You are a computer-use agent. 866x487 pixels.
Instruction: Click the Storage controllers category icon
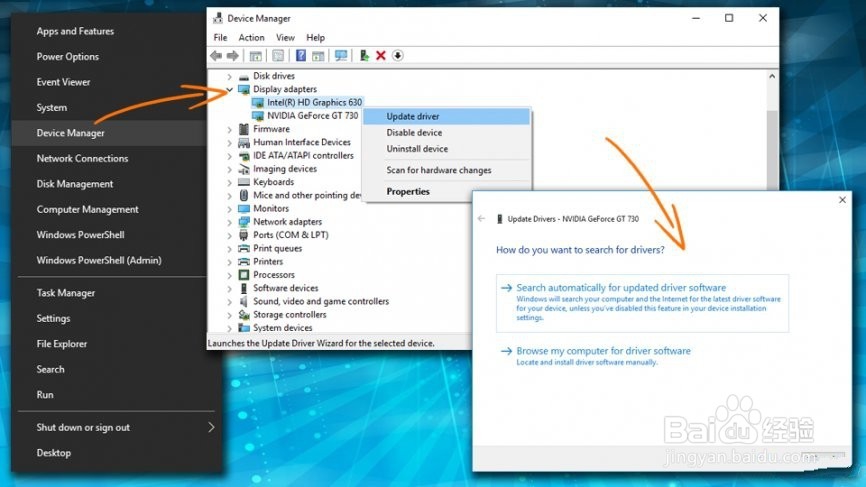pos(244,315)
